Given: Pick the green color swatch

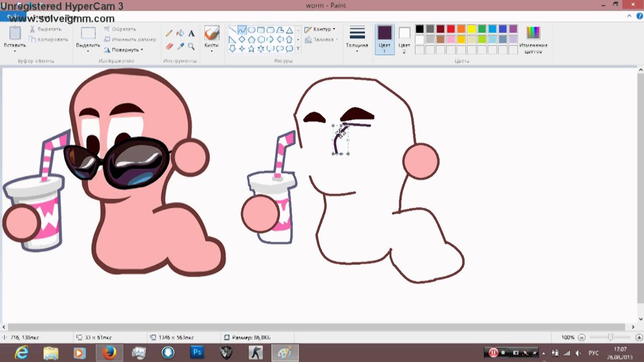Looking at the screenshot, I should point(482,29).
